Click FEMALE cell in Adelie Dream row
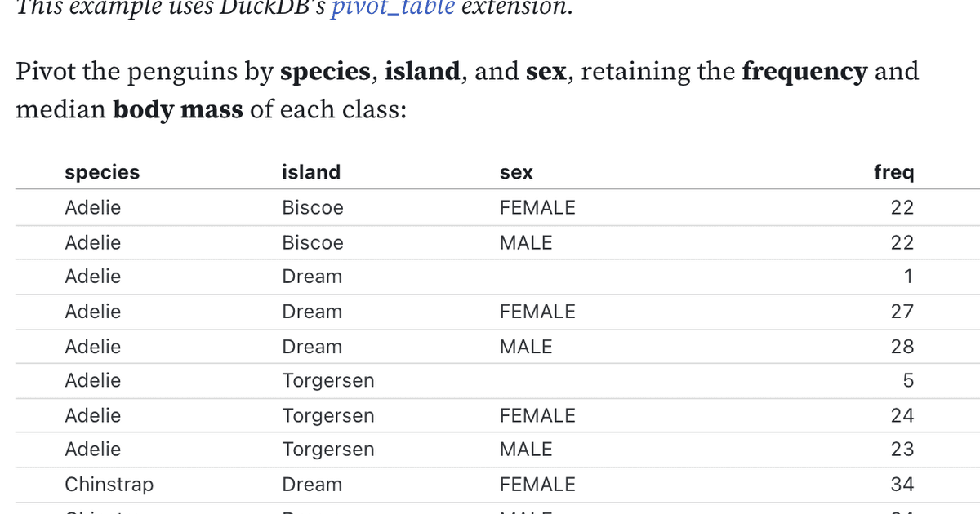Image resolution: width=980 pixels, height=514 pixels. point(537,312)
